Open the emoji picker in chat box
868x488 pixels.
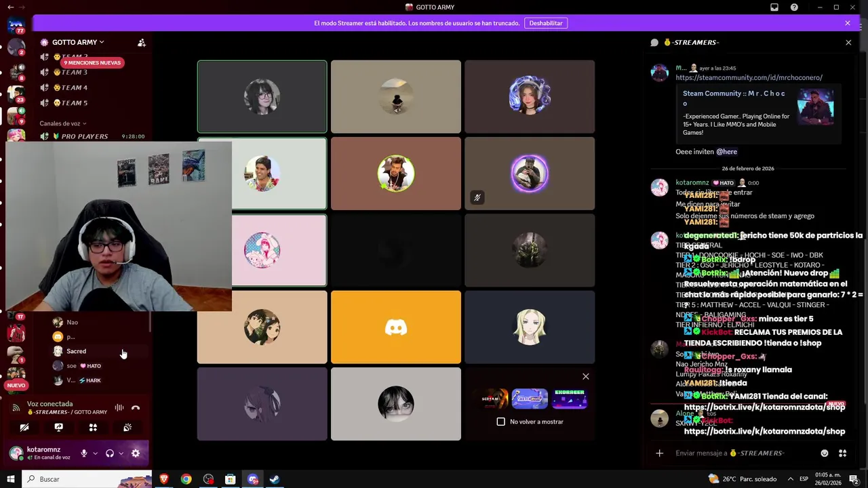coord(825,453)
